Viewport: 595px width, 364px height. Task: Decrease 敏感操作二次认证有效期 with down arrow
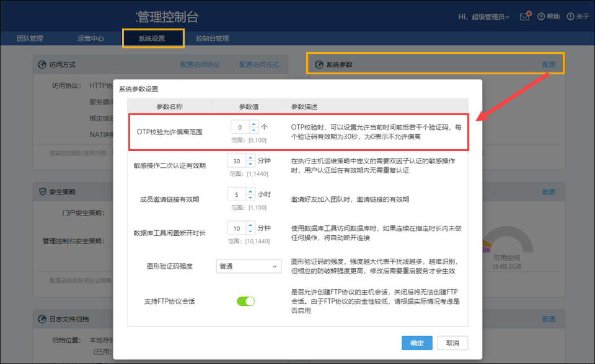[x=250, y=165]
